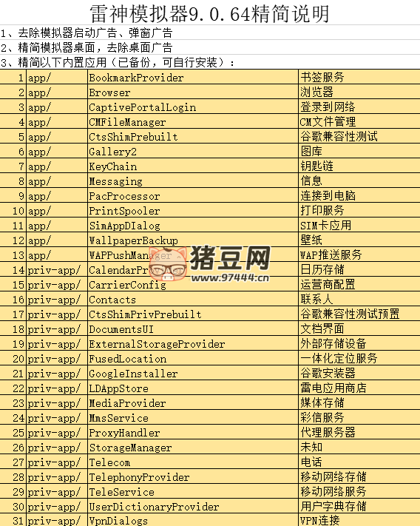The image size is (420, 526).
Task: Select the 媒体存储 description cell
Action: point(359,402)
